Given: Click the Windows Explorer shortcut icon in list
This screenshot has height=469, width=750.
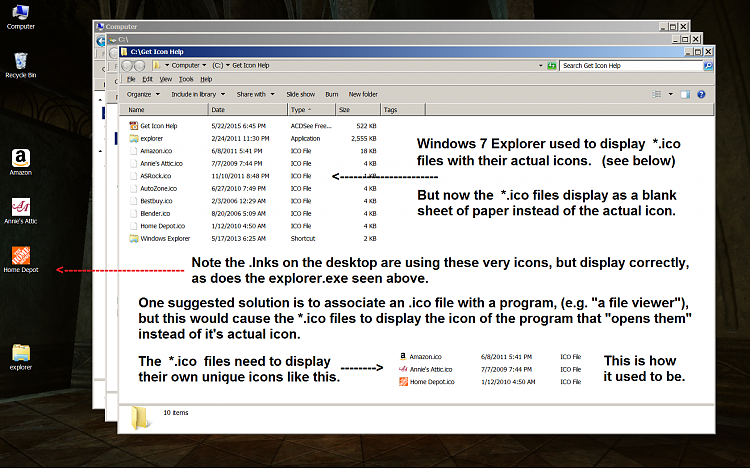Looking at the screenshot, I should pos(133,238).
